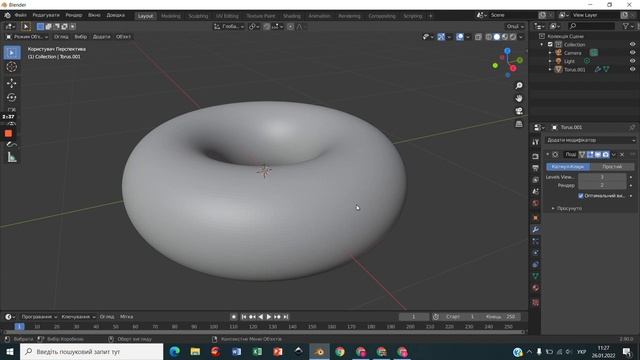
Task: Enable solid viewport shading mode
Action: coord(496,37)
